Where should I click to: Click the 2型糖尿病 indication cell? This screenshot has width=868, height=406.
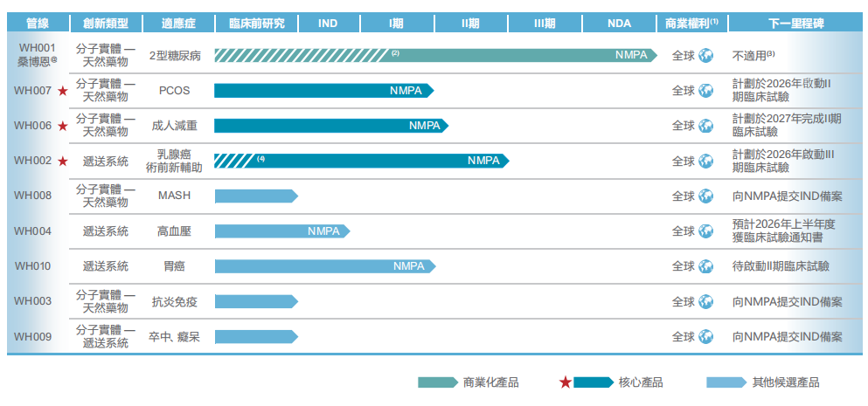pos(174,55)
